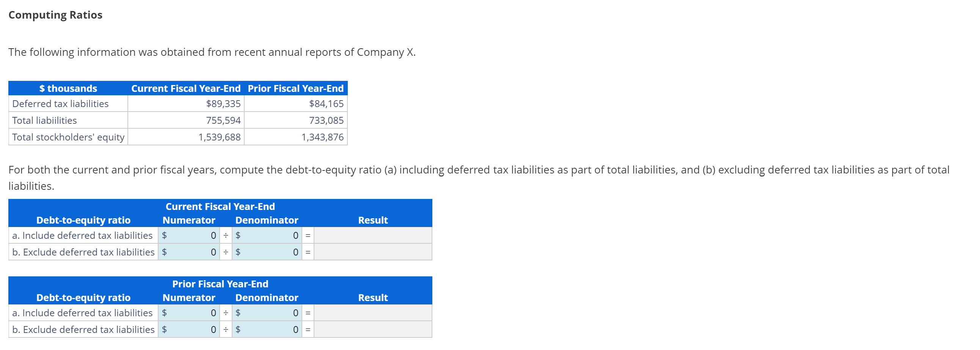The height and width of the screenshot is (350, 980).
Task: Select current year exclude-deferred denominator field
Action: [267, 252]
